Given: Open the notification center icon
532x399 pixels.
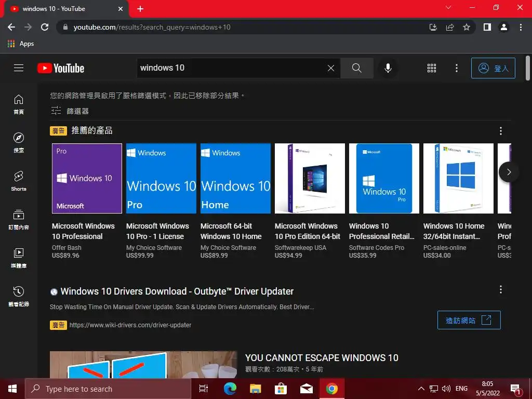Looking at the screenshot, I should (x=515, y=390).
